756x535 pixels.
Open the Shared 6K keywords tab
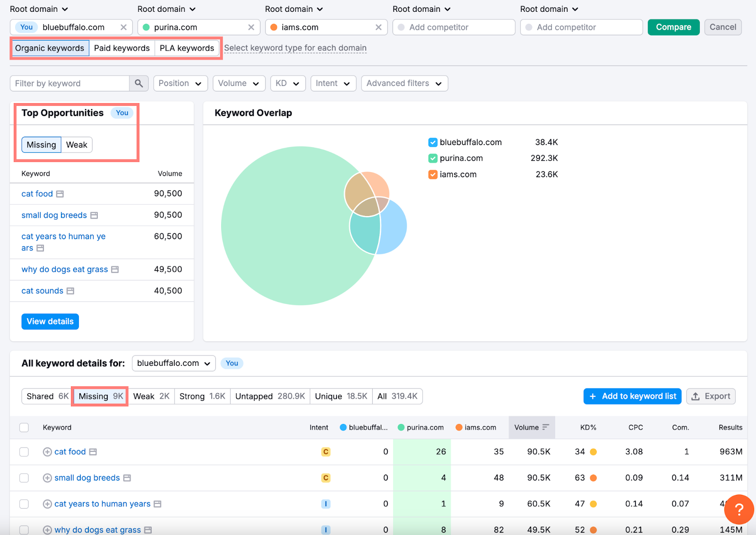click(x=46, y=396)
